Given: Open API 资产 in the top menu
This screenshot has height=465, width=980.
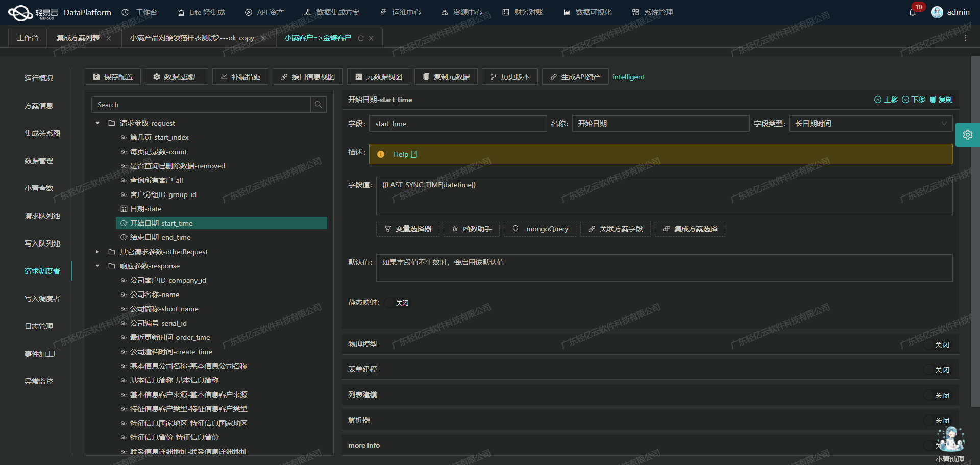Looking at the screenshot, I should point(264,12).
